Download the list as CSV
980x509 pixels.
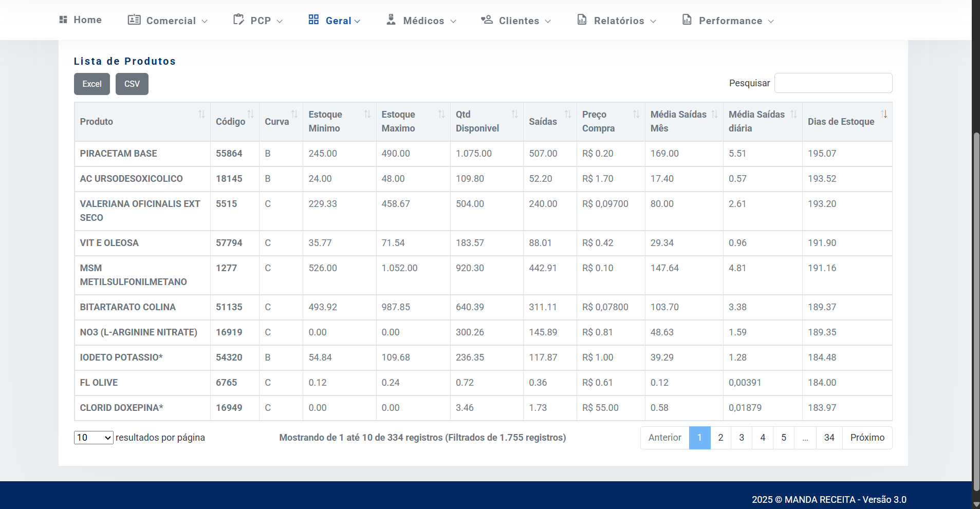pyautogui.click(x=132, y=84)
